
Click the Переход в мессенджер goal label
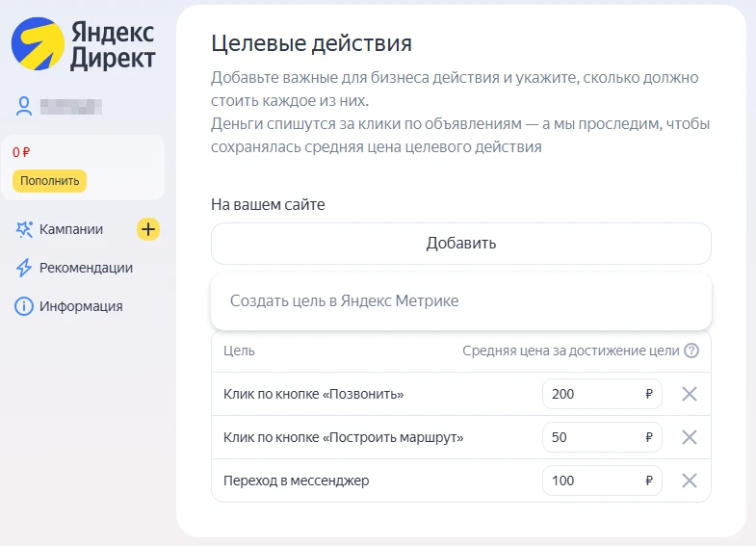pos(296,481)
